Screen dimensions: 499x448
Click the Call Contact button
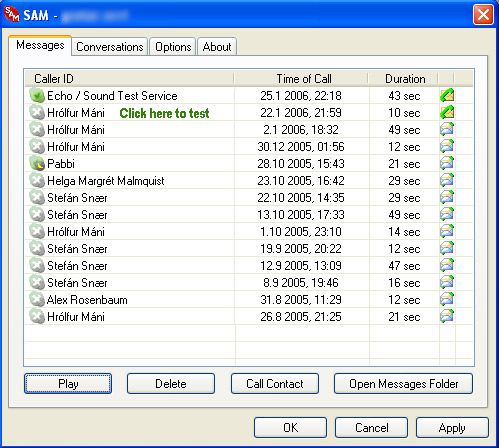[x=275, y=384]
